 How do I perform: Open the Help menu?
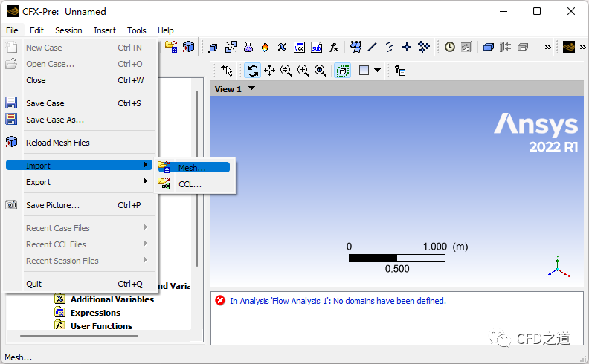[165, 30]
